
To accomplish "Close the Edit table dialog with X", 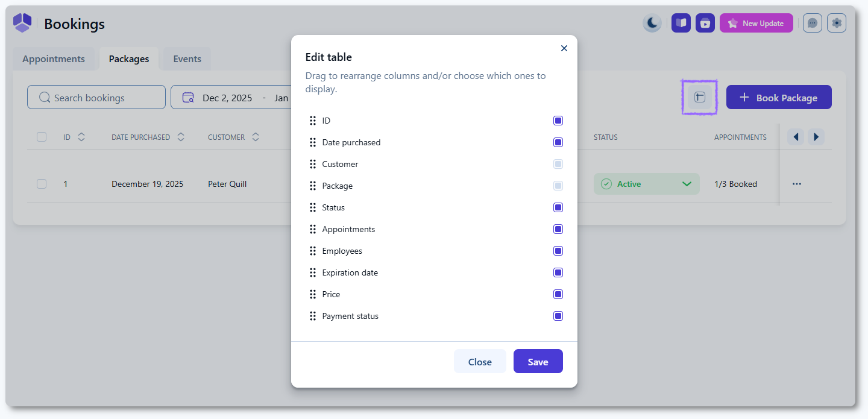I will click(564, 48).
